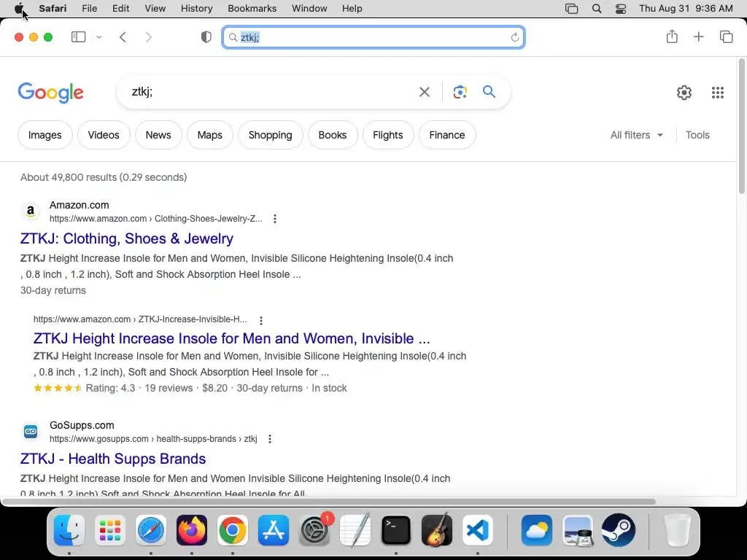The image size is (747, 560).
Task: Click the Amazon.com site name text
Action: 79,205
